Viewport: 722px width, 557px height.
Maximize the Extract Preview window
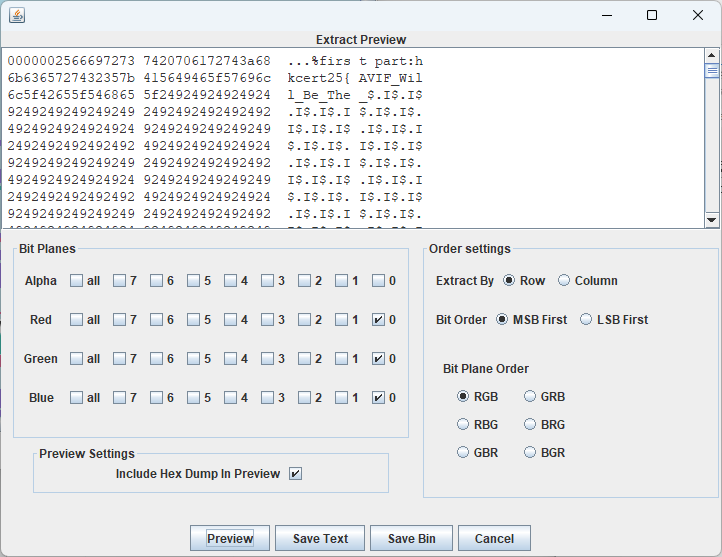652,15
